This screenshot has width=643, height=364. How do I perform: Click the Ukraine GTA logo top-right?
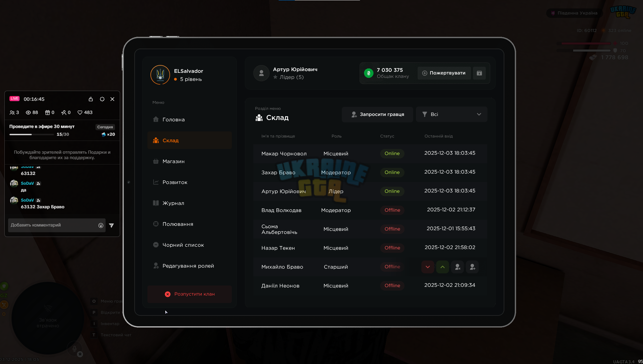coord(623,12)
